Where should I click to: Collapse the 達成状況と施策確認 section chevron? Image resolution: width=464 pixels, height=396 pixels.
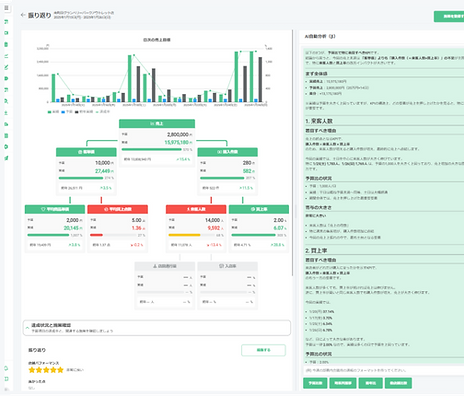[x=27, y=328]
